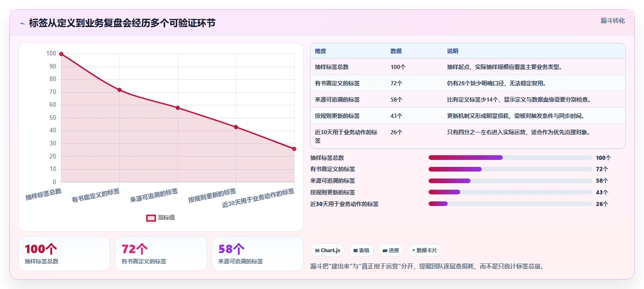Click the 进度 tag chip

tap(391, 250)
